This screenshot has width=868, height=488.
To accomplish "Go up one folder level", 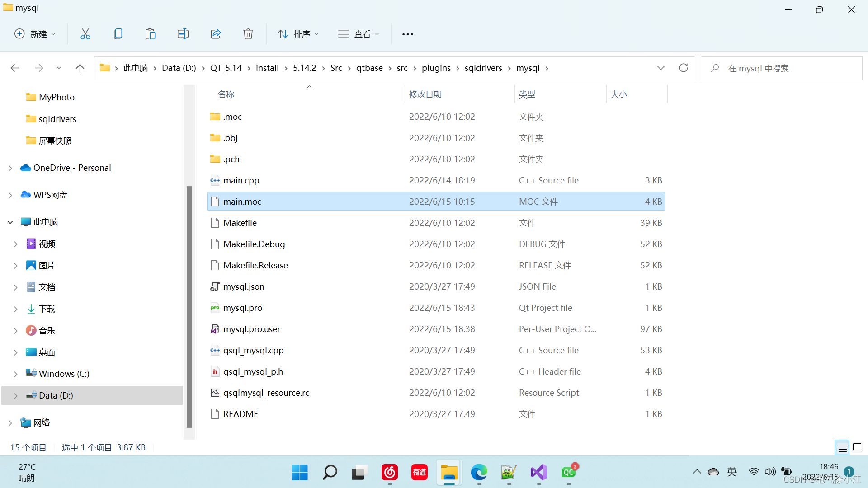I will (80, 68).
